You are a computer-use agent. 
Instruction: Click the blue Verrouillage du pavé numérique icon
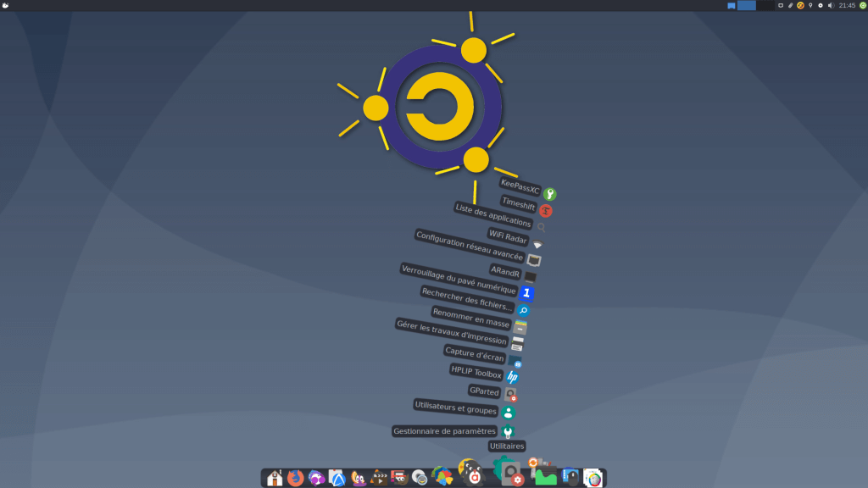526,292
